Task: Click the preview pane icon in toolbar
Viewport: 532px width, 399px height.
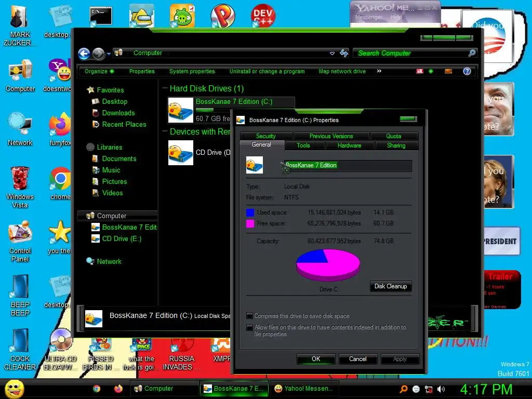Action: tap(448, 71)
